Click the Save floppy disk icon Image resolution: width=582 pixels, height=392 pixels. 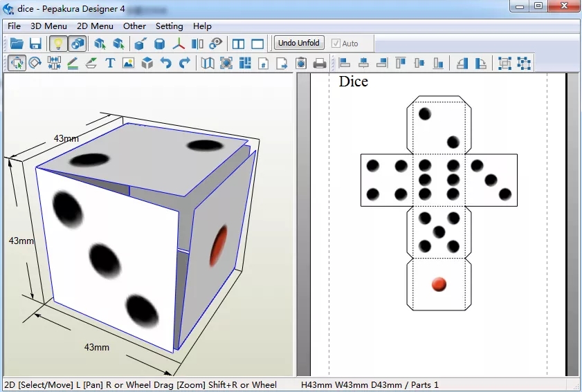click(35, 44)
